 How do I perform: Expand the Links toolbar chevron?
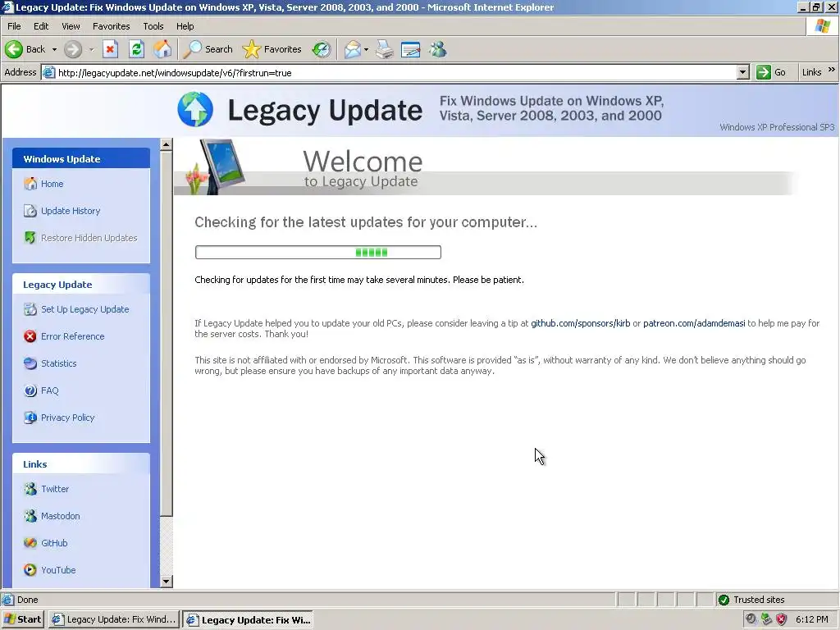832,70
